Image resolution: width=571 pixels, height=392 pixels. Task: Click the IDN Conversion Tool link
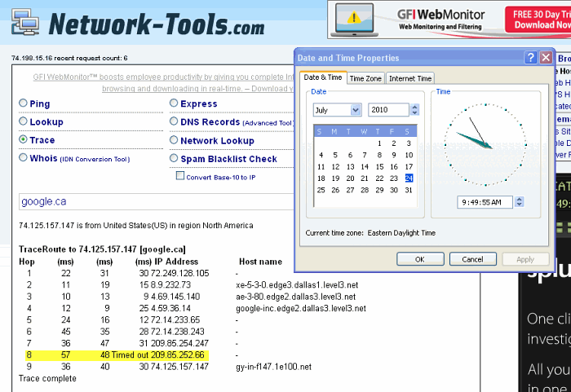click(95, 159)
